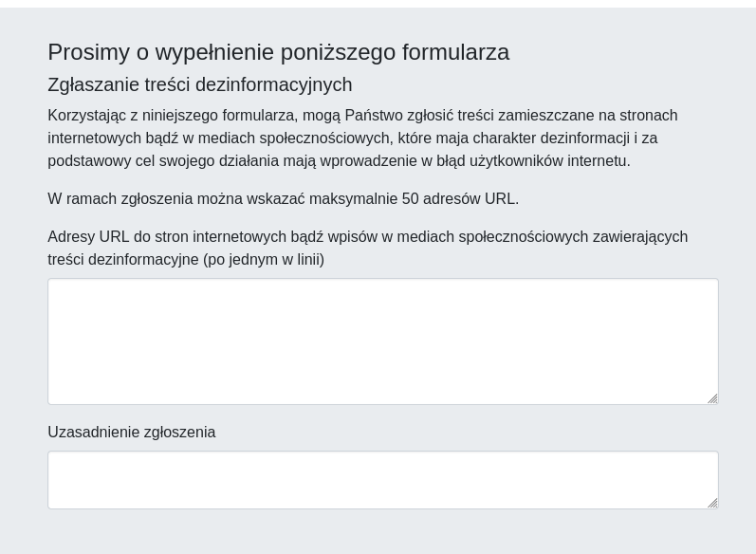Click the justification text area resize handle
The height and width of the screenshot is (554, 756).
(712, 503)
